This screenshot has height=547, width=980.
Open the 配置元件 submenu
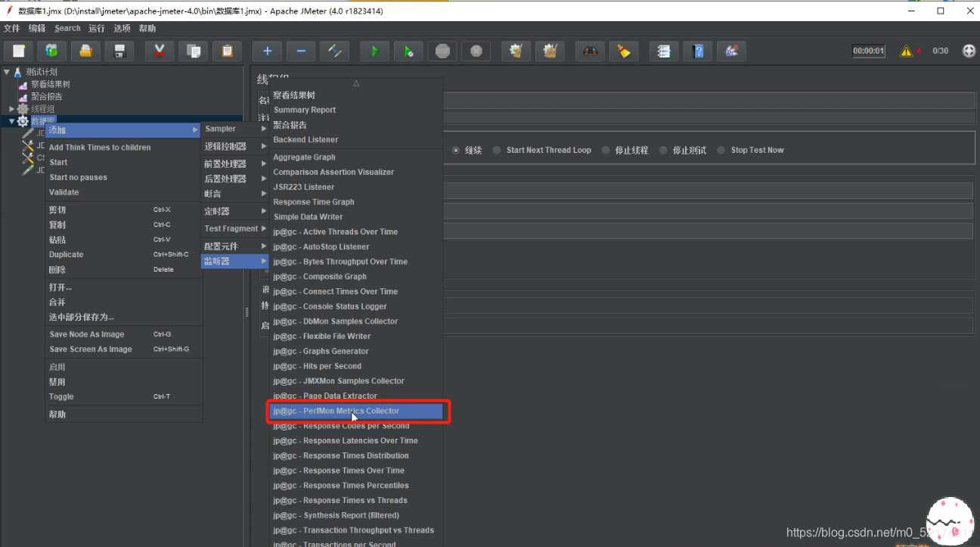click(x=235, y=246)
